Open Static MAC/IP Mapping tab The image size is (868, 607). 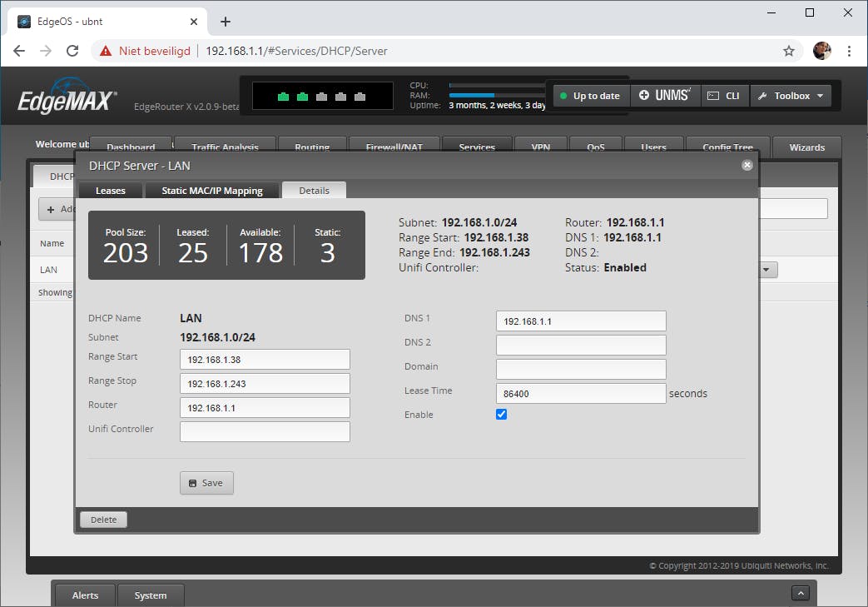212,191
